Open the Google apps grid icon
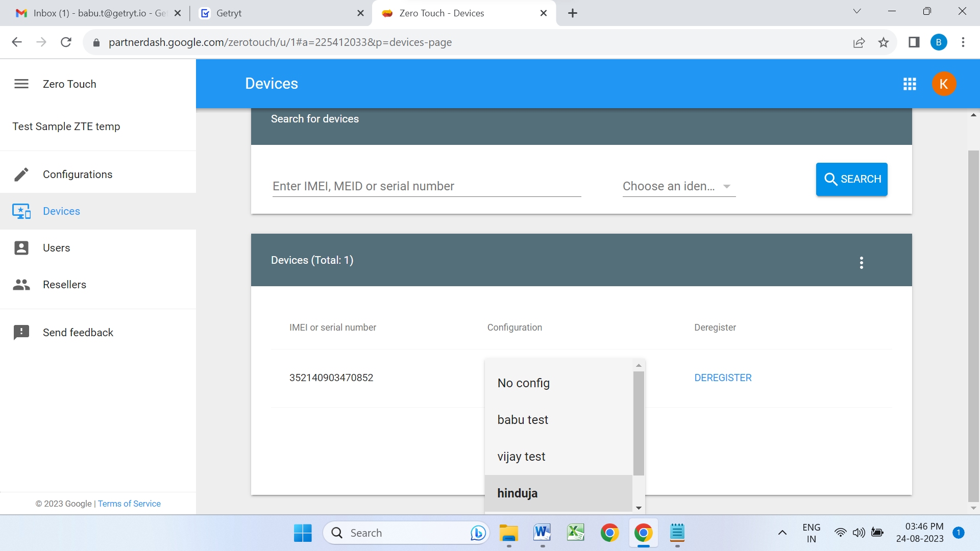980x551 pixels. pos(910,84)
